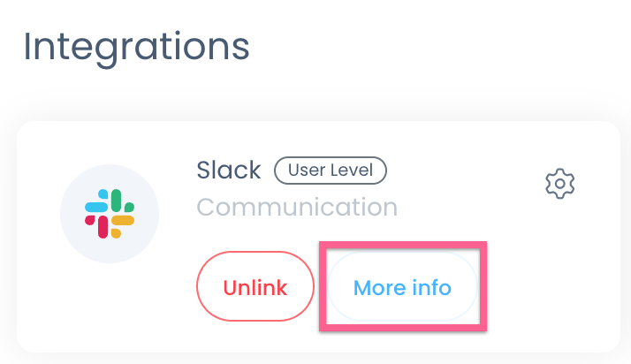Click the Slack title text
This screenshot has height=364, width=631.
pos(229,170)
